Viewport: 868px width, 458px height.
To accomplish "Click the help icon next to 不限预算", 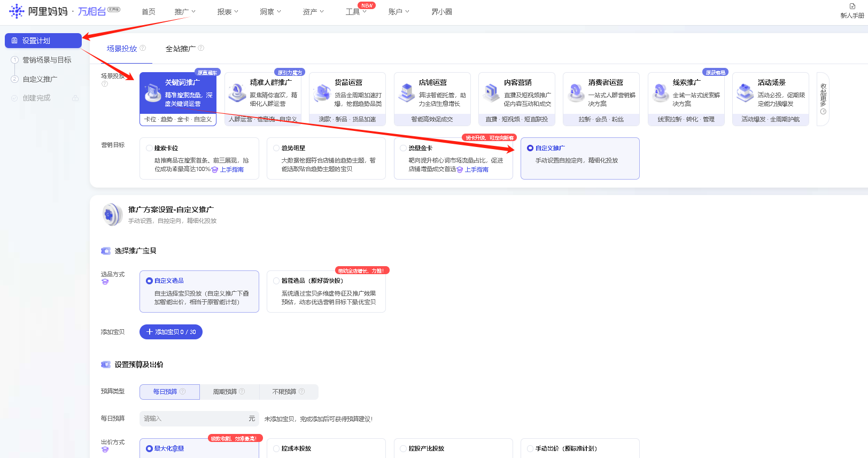I will 302,392.
